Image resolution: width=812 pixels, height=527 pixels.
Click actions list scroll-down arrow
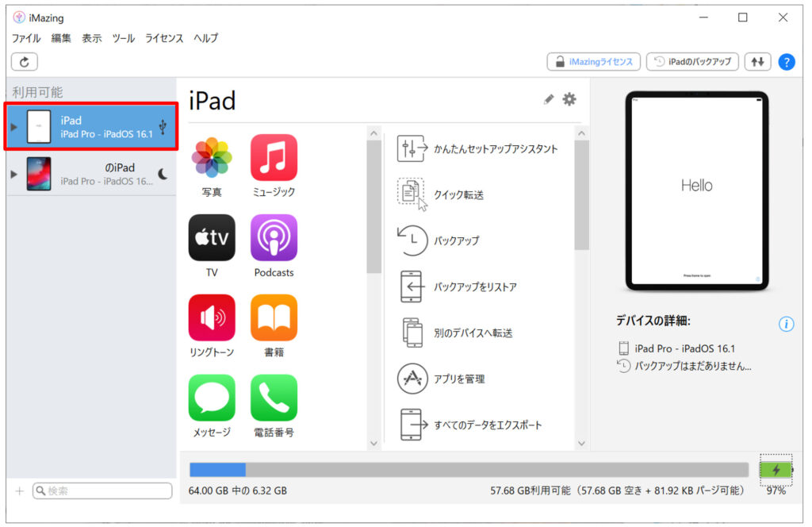[581, 444]
